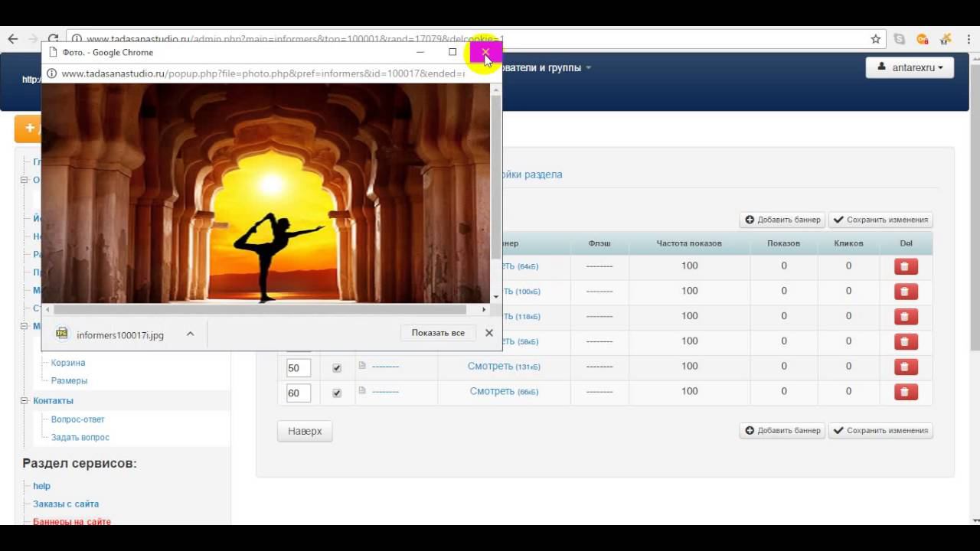Image resolution: width=980 pixels, height=551 pixels.
Task: Delete the banner in the 100кб row
Action: [906, 292]
